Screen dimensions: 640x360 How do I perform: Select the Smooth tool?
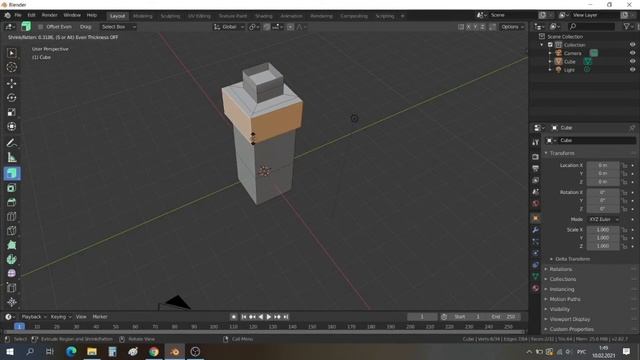click(11, 273)
